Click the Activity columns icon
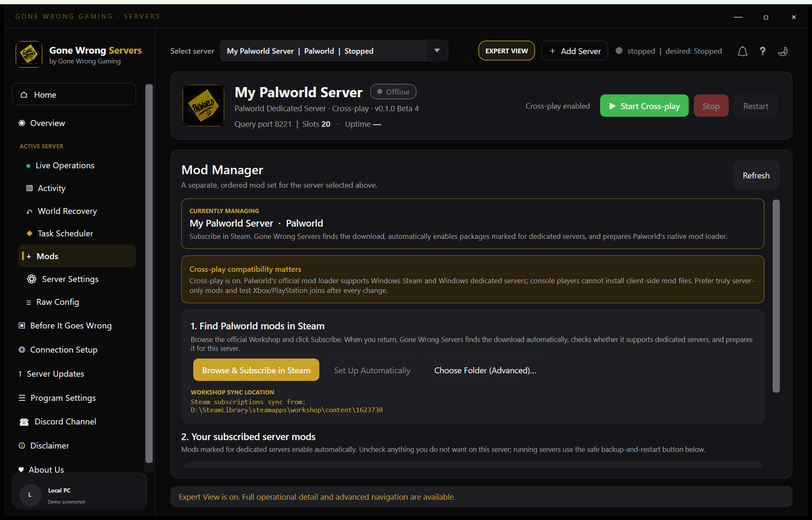The height and width of the screenshot is (520, 812). click(x=29, y=188)
